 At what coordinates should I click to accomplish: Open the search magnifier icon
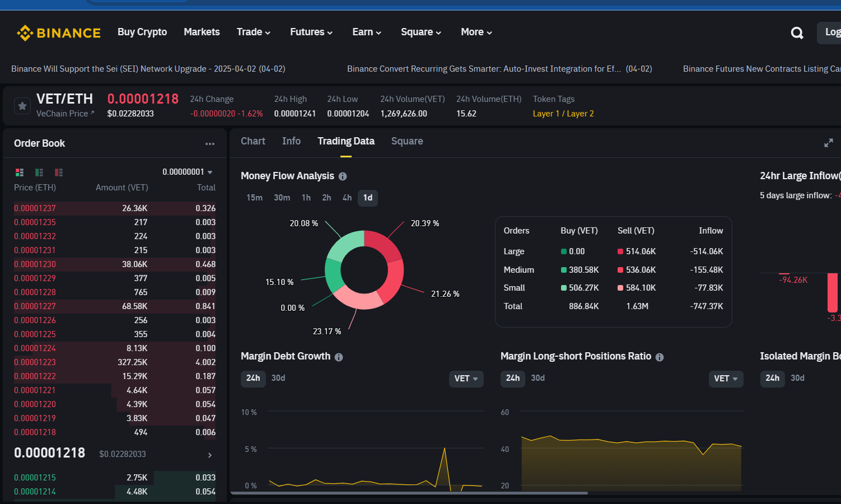797,33
